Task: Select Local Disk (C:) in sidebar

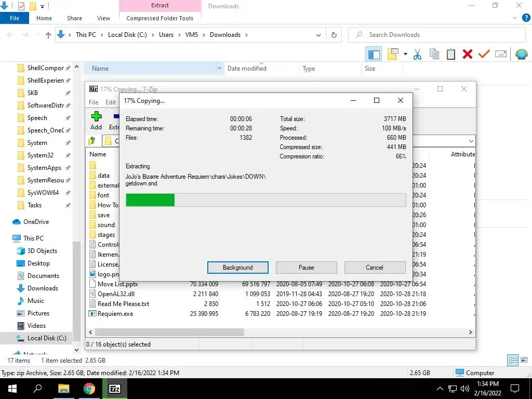Action: click(x=46, y=338)
